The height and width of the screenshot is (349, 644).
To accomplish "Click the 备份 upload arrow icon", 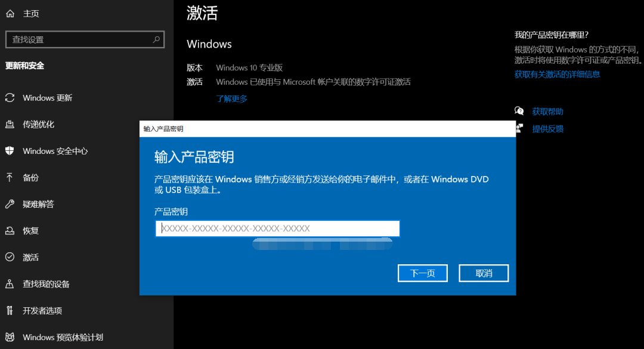I will pyautogui.click(x=10, y=178).
